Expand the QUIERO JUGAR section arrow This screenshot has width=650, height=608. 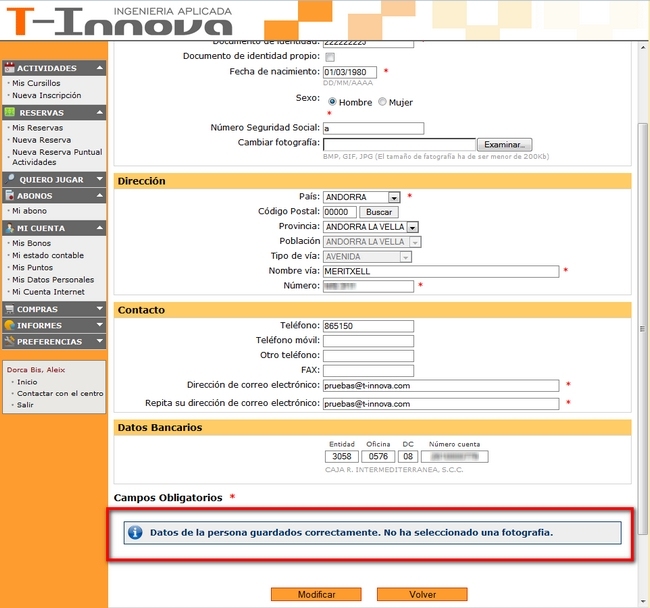coord(100,179)
